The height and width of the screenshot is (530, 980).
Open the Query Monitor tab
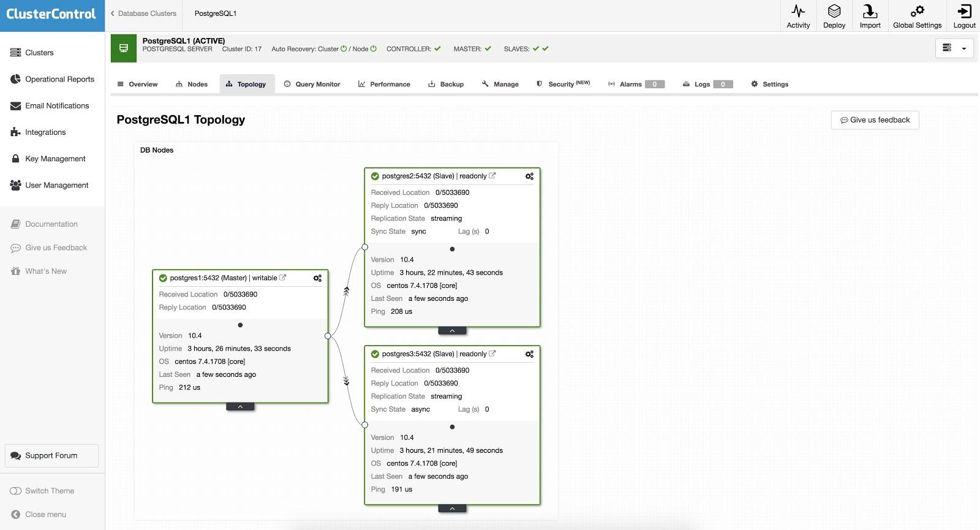coord(312,85)
